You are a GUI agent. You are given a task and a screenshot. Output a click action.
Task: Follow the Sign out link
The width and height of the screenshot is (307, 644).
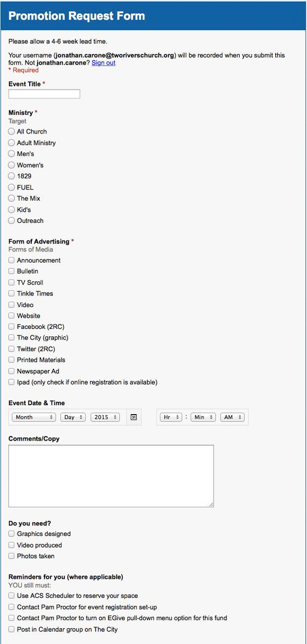[103, 62]
